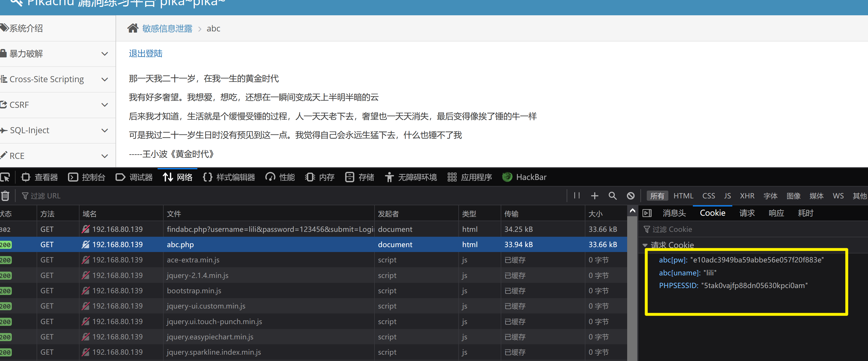Activate the element picker tool in devtools

(x=5, y=177)
